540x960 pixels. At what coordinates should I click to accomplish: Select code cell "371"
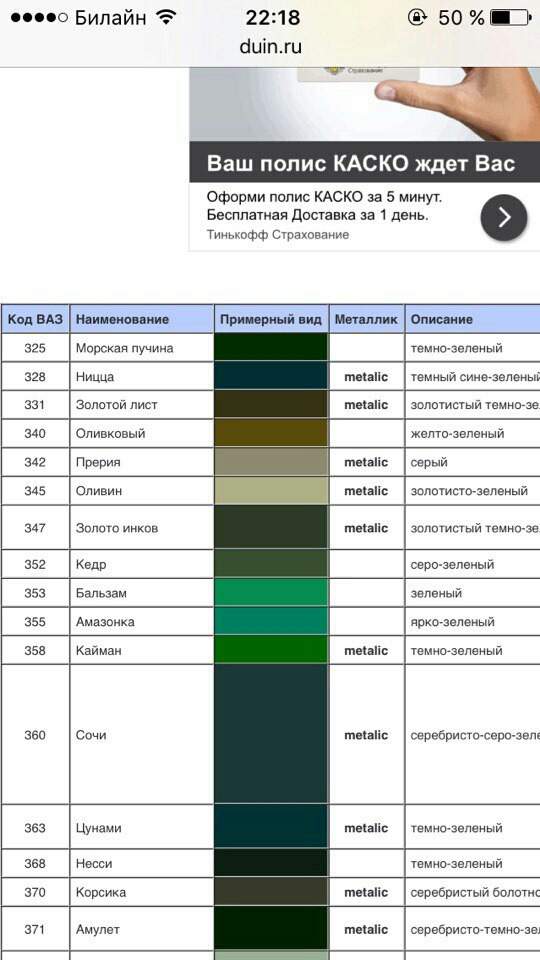click(x=35, y=929)
